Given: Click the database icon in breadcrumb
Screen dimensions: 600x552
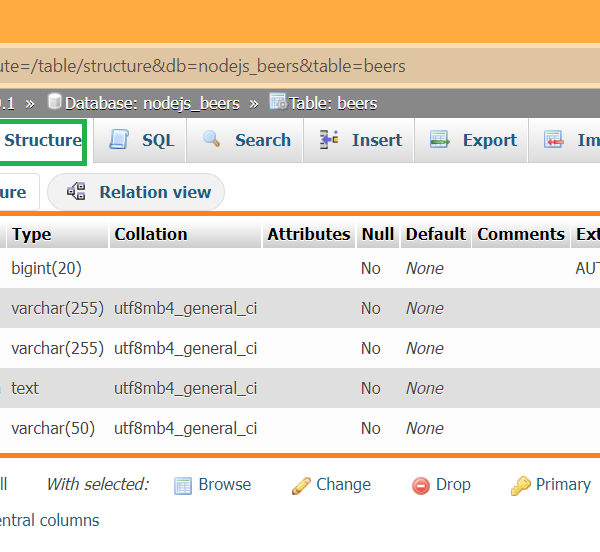Looking at the screenshot, I should [55, 102].
